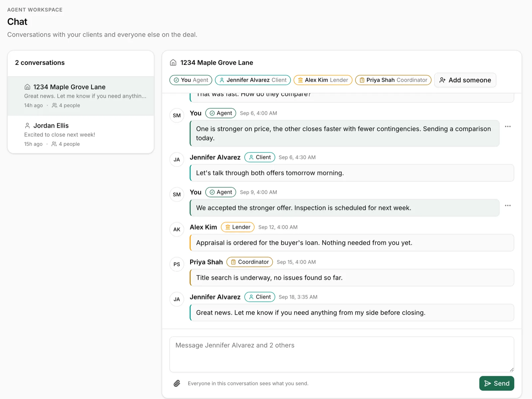Click the JA avatar on the Sep 18 message
Image resolution: width=532 pixels, height=399 pixels.
[x=177, y=299]
